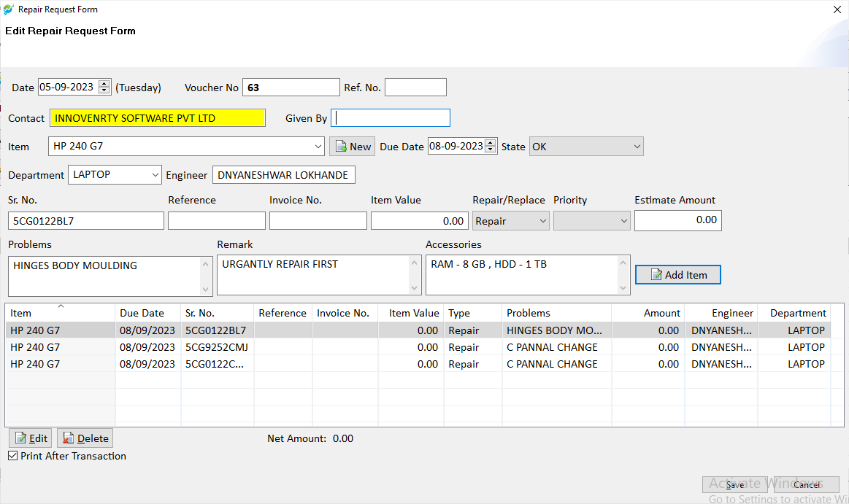
Task: Click the Save button
Action: [x=735, y=484]
